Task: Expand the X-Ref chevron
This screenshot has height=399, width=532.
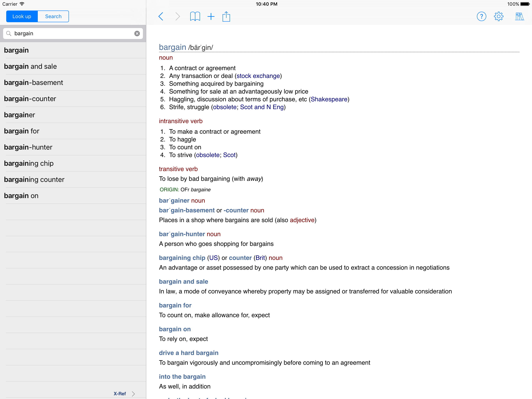Action: point(133,394)
